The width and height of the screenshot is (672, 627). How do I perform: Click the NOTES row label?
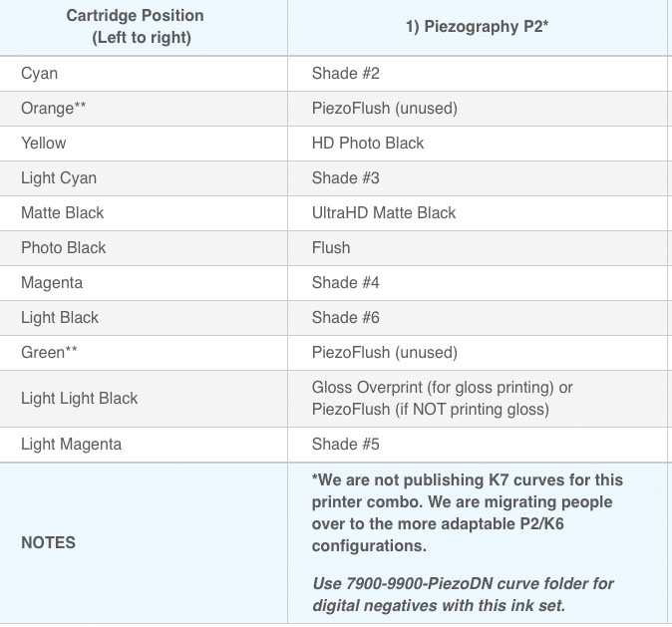[48, 542]
